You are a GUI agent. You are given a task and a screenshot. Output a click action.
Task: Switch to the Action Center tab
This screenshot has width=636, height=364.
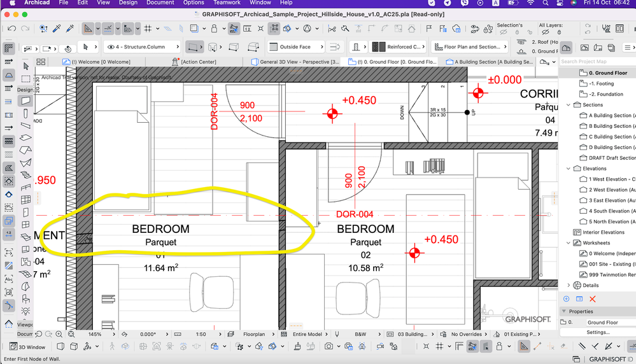coord(194,62)
